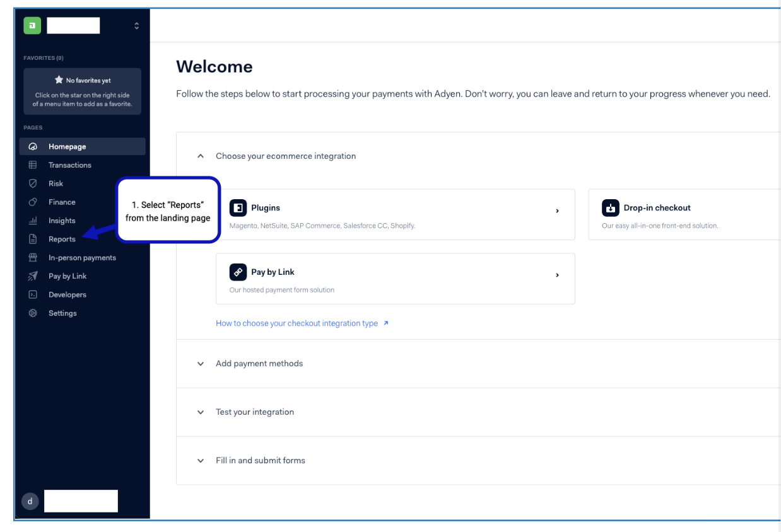
Task: Go to the Developers page
Action: coord(83,294)
